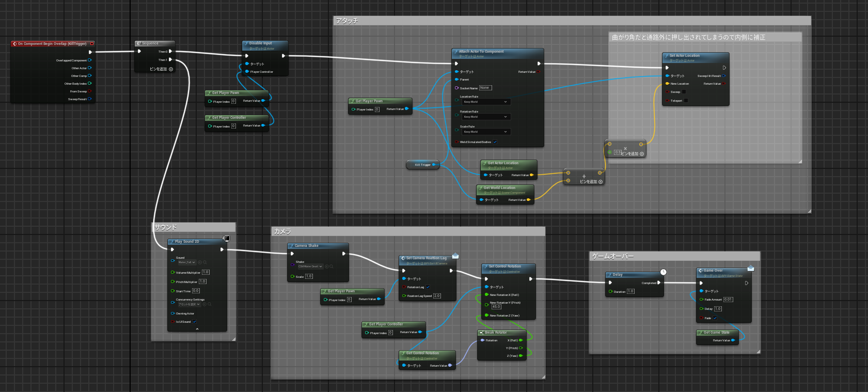Image resolution: width=868 pixels, height=392 pixels.
Task: Open the Sound asset Water_Fall dropdown
Action: click(x=187, y=262)
